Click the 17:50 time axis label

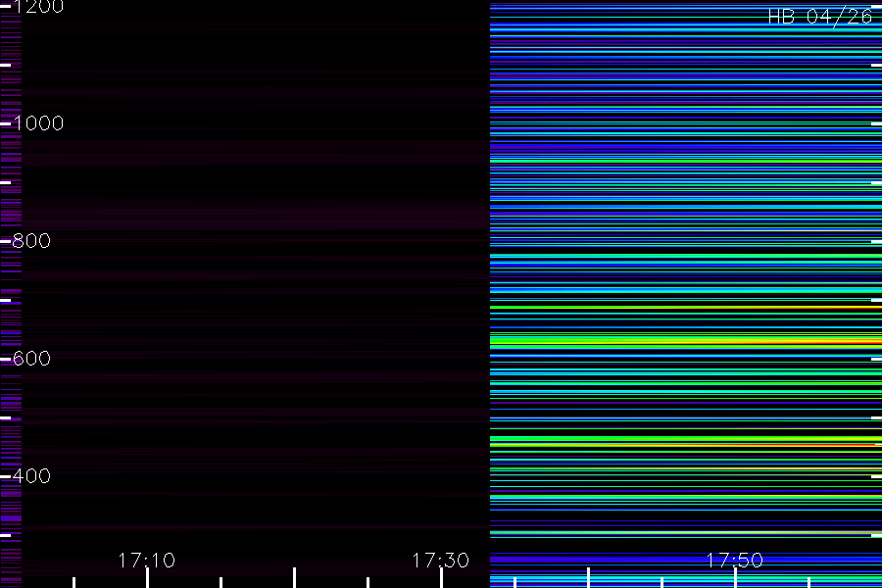point(735,561)
